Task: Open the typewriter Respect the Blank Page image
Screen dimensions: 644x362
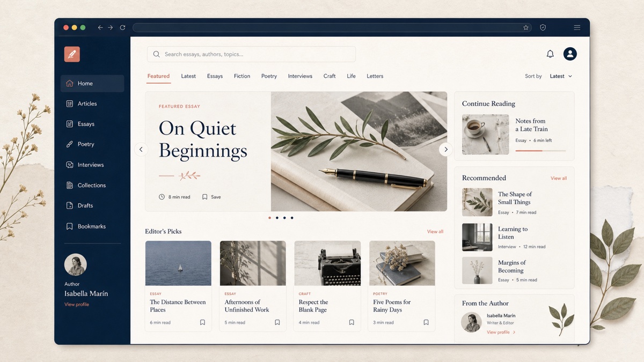Action: (327, 263)
